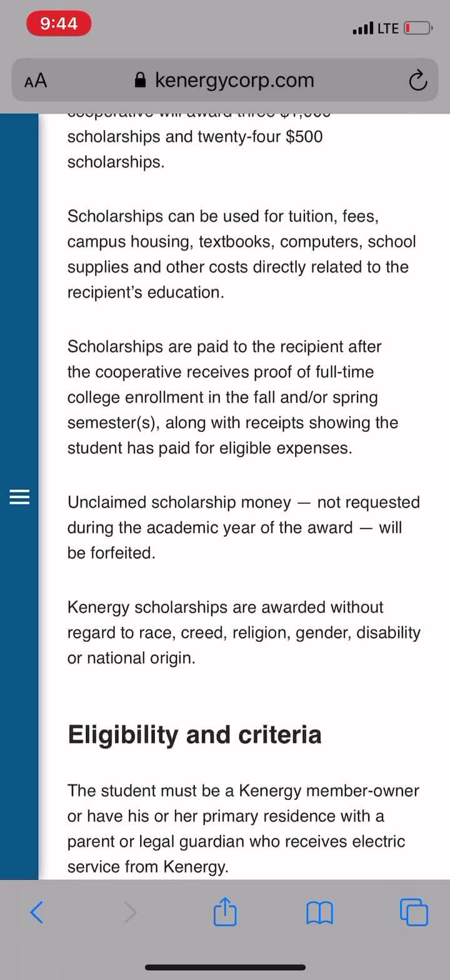The height and width of the screenshot is (980, 450).
Task: Tap the forward navigation arrow
Action: 130,912
